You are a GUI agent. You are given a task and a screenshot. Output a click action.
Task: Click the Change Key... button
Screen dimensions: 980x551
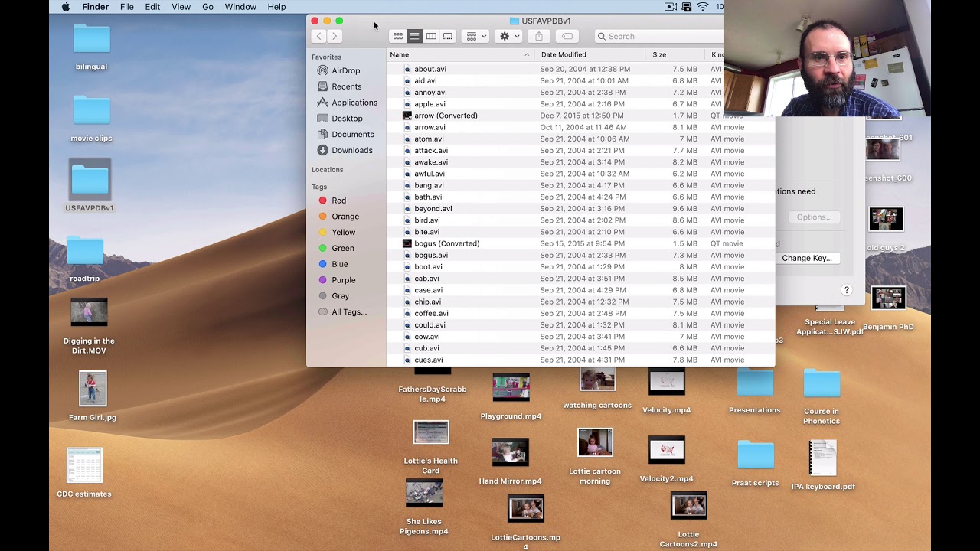(806, 258)
